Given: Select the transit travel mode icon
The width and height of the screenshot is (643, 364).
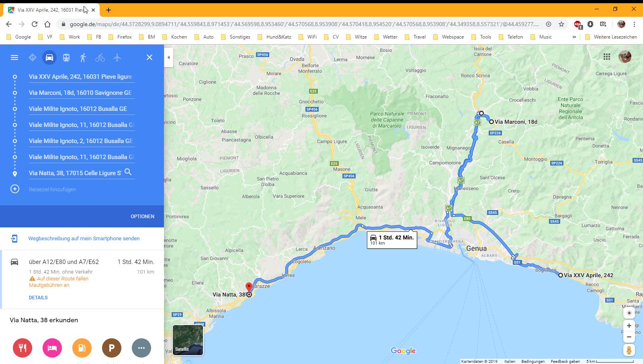Looking at the screenshot, I should [x=66, y=57].
